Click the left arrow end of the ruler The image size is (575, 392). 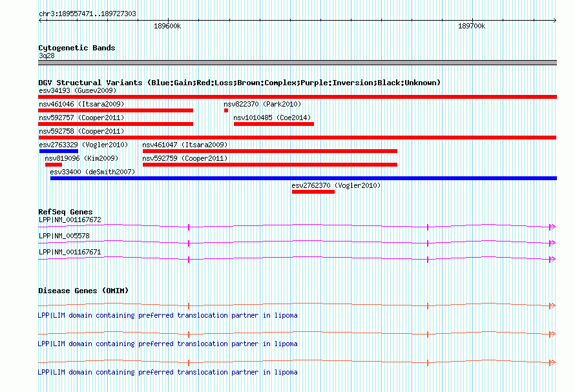pyautogui.click(x=40, y=21)
